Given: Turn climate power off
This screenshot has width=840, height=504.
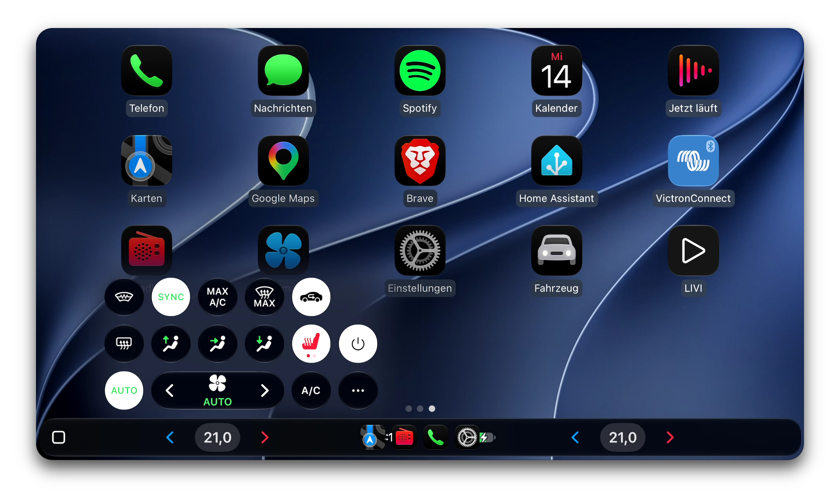Looking at the screenshot, I should click(x=358, y=344).
